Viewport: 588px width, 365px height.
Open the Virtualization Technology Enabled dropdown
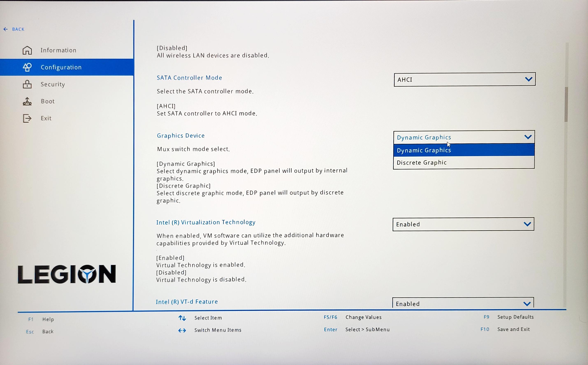463,224
